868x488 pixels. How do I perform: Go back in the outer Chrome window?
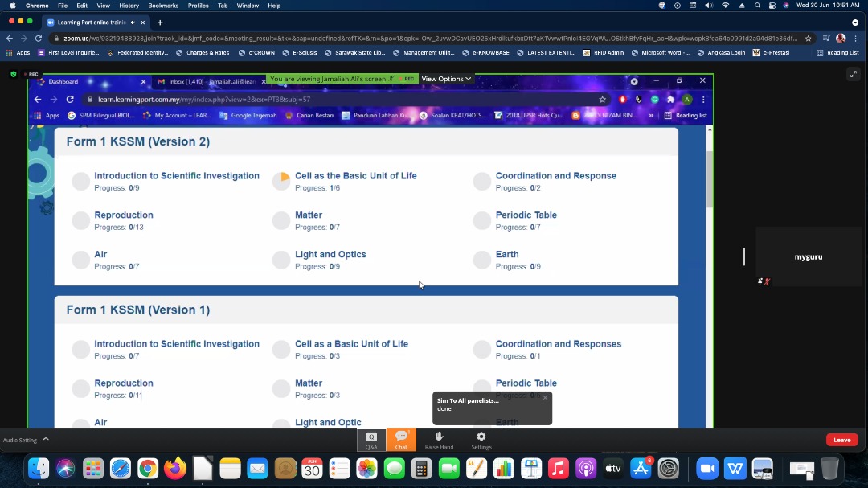pyautogui.click(x=10, y=39)
